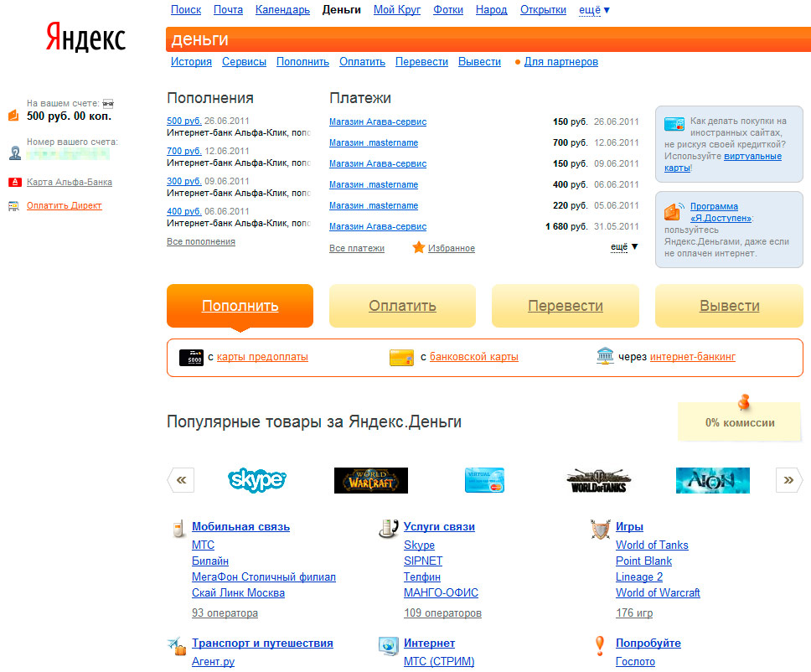811x672 pixels.
Task: Open Календарь in top navigation
Action: pyautogui.click(x=282, y=10)
